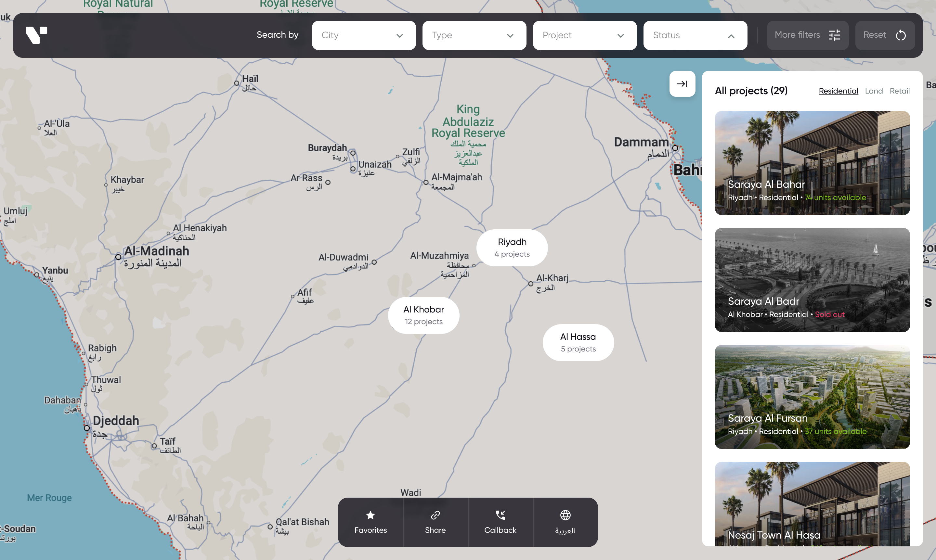Click the company logo in header
The height and width of the screenshot is (560, 936).
pyautogui.click(x=36, y=35)
